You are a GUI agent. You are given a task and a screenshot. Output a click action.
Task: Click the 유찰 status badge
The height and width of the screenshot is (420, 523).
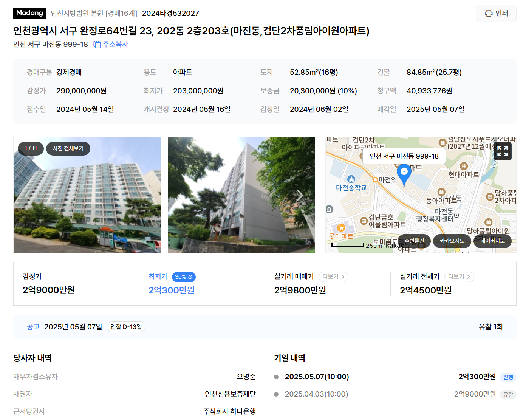coord(508,394)
